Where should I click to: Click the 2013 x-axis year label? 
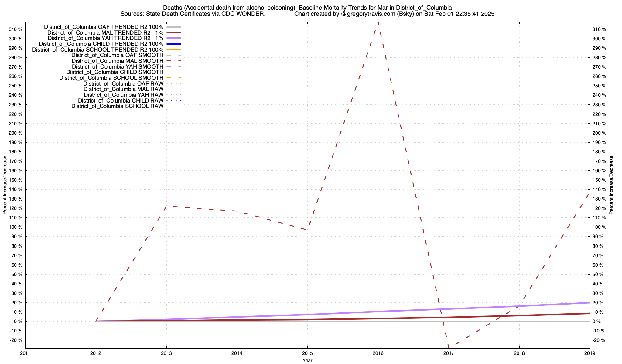(x=166, y=353)
